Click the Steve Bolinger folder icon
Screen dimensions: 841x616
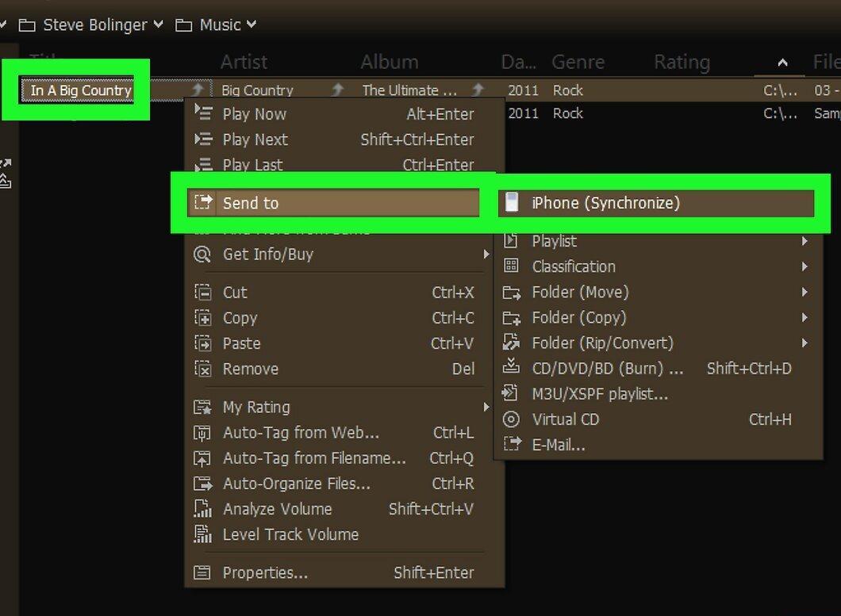click(27, 25)
